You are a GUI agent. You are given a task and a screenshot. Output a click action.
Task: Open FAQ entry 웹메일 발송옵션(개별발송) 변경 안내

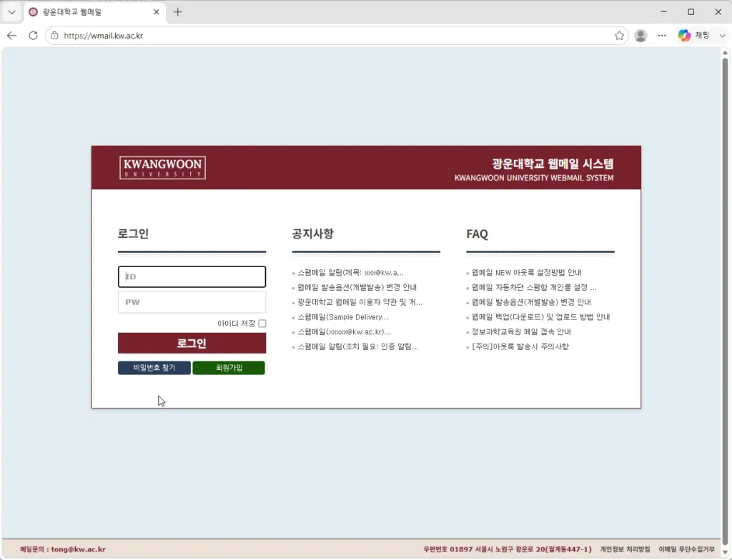click(531, 302)
